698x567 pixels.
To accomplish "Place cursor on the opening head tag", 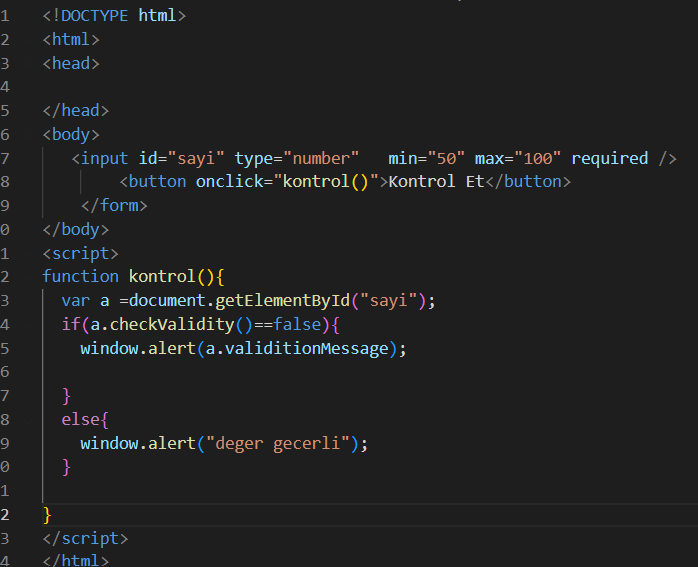I will click(x=71, y=63).
